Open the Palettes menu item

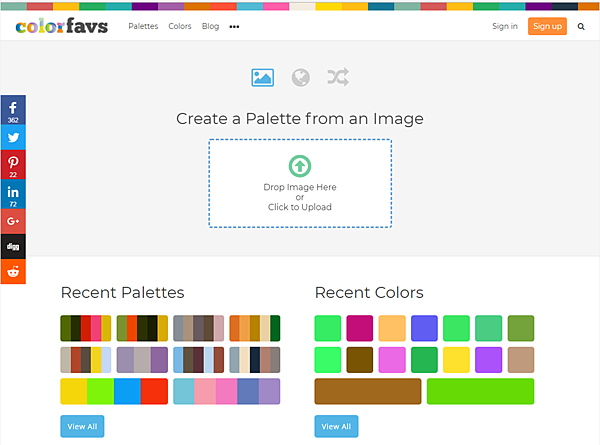click(x=143, y=26)
